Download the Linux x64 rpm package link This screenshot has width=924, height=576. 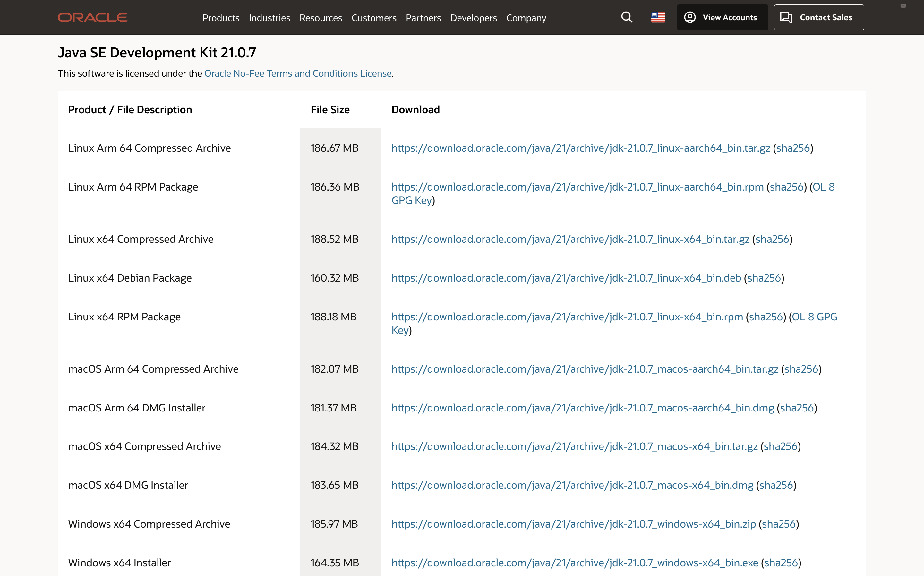point(567,317)
